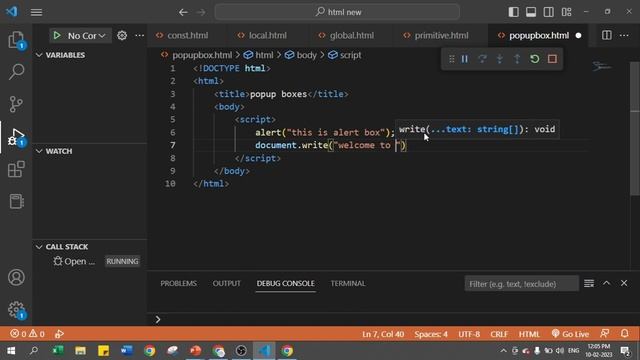640x360 pixels.
Task: Open Excel from the taskbar
Action: point(58,351)
